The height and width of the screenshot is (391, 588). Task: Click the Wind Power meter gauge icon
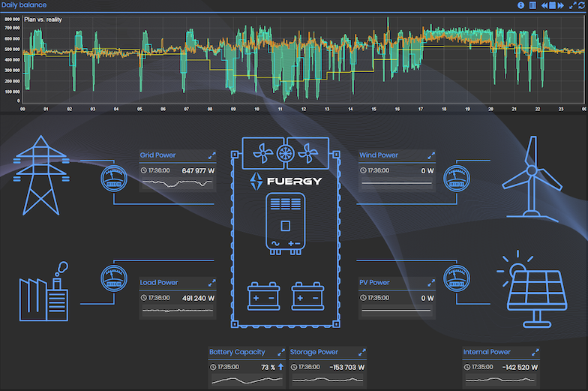click(x=457, y=179)
